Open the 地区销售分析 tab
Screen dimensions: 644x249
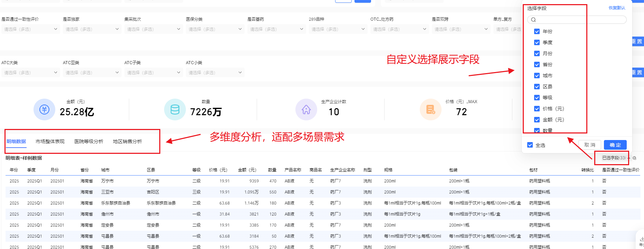[127, 141]
